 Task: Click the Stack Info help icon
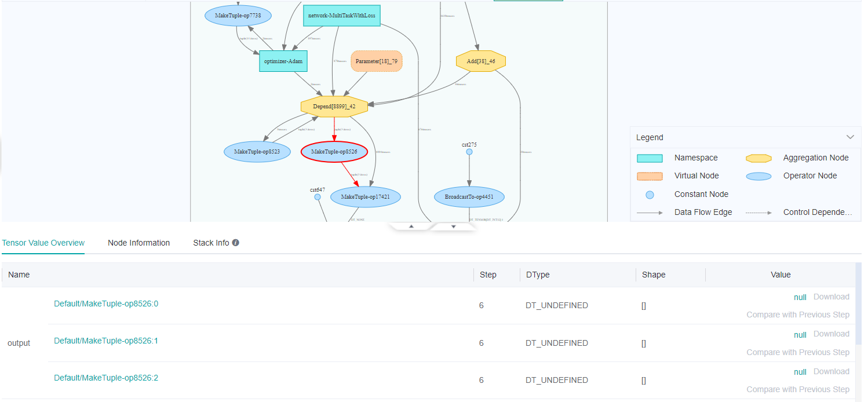pyautogui.click(x=236, y=243)
